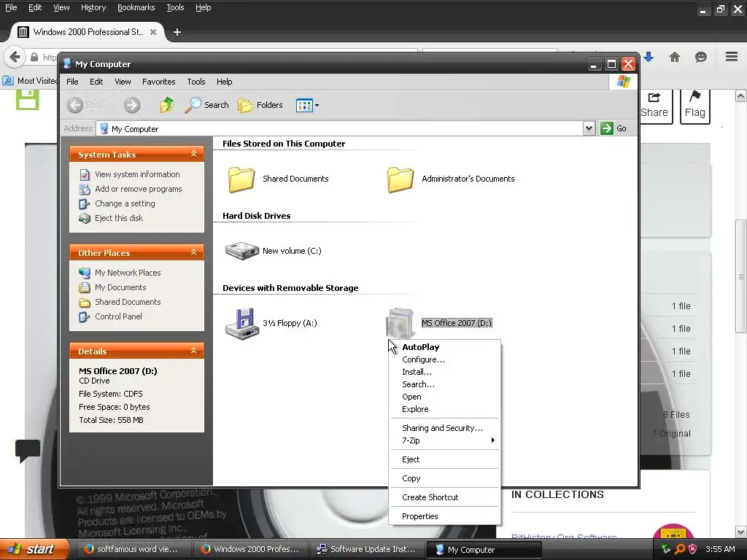Image resolution: width=747 pixels, height=560 pixels.
Task: Choose Sharing and Security... from context menu
Action: click(x=444, y=428)
